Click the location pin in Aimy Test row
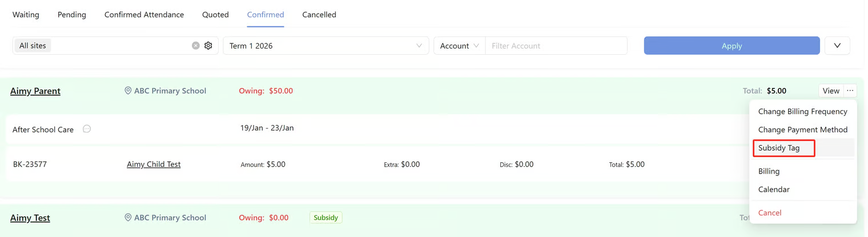868x237 pixels. [x=128, y=218]
